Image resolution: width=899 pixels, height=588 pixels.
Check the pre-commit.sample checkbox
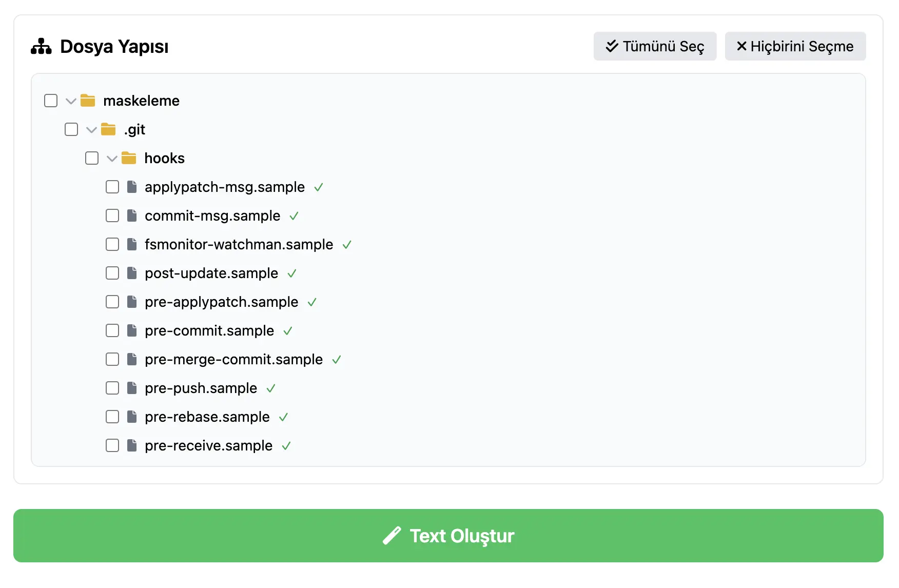pos(112,330)
